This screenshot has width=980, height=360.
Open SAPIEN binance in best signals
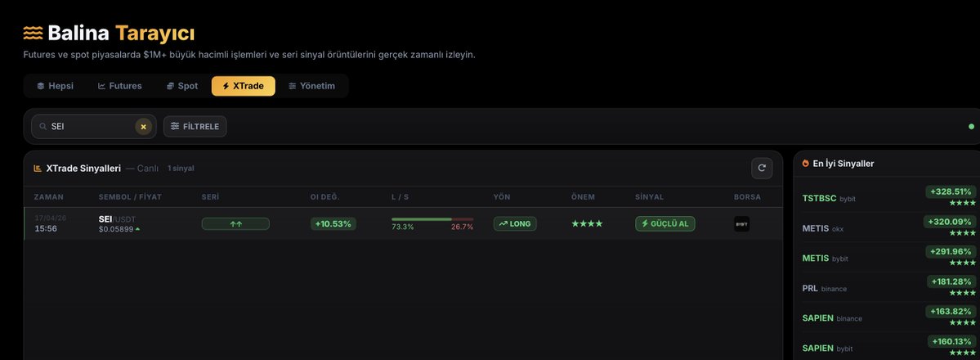coord(832,318)
